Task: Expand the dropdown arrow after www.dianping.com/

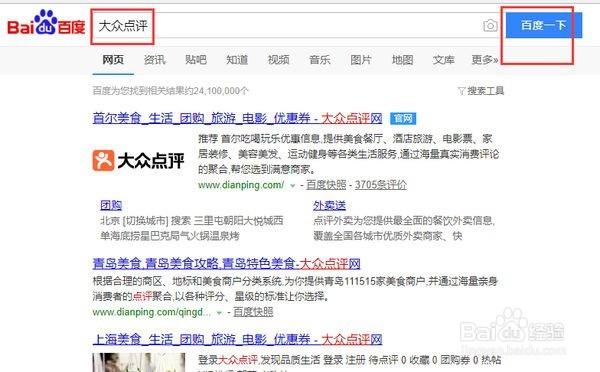Action: [293, 186]
